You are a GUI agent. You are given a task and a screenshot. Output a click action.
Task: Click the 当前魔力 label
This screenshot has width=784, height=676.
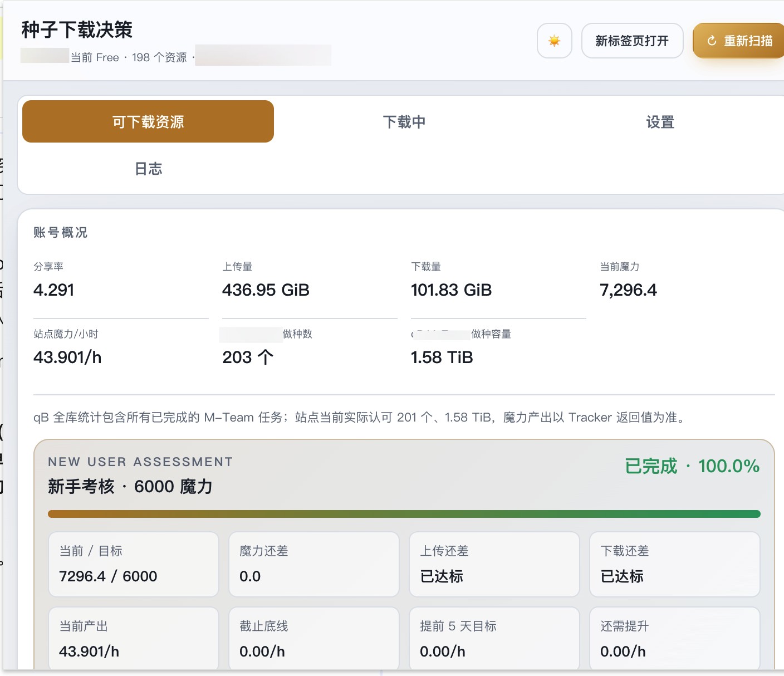click(x=620, y=267)
